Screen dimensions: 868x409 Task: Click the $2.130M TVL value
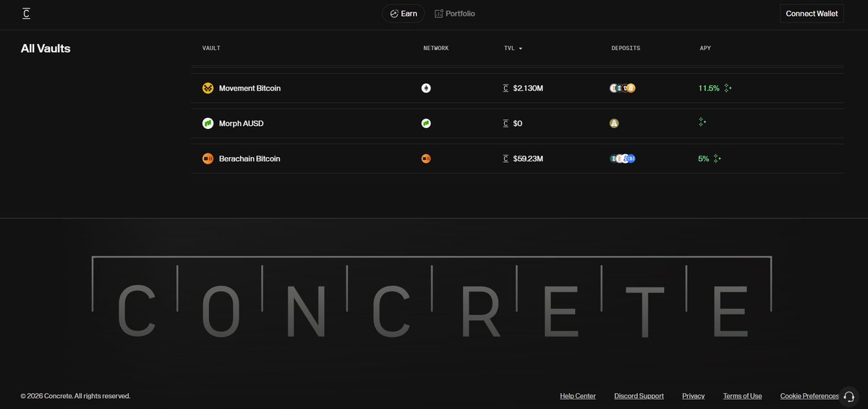528,88
